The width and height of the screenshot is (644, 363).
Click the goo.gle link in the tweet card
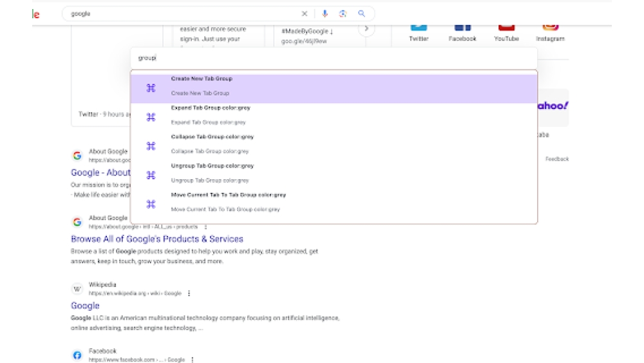point(304,41)
